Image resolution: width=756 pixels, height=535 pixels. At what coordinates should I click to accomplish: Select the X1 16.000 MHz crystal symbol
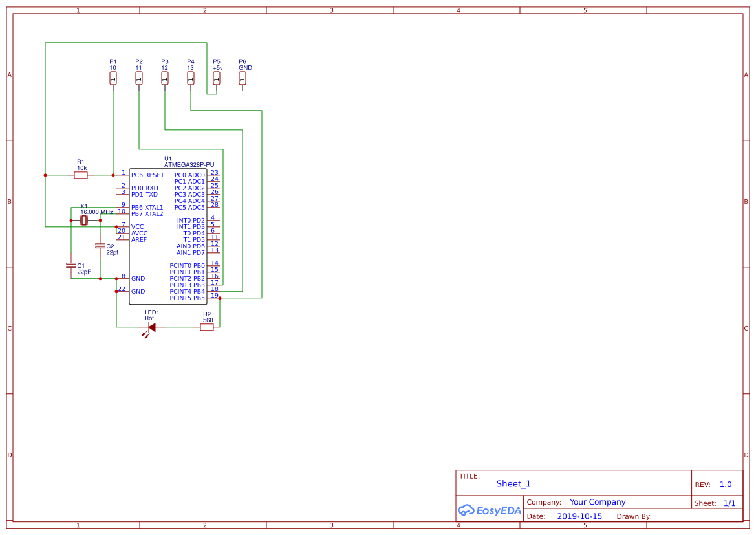point(85,220)
